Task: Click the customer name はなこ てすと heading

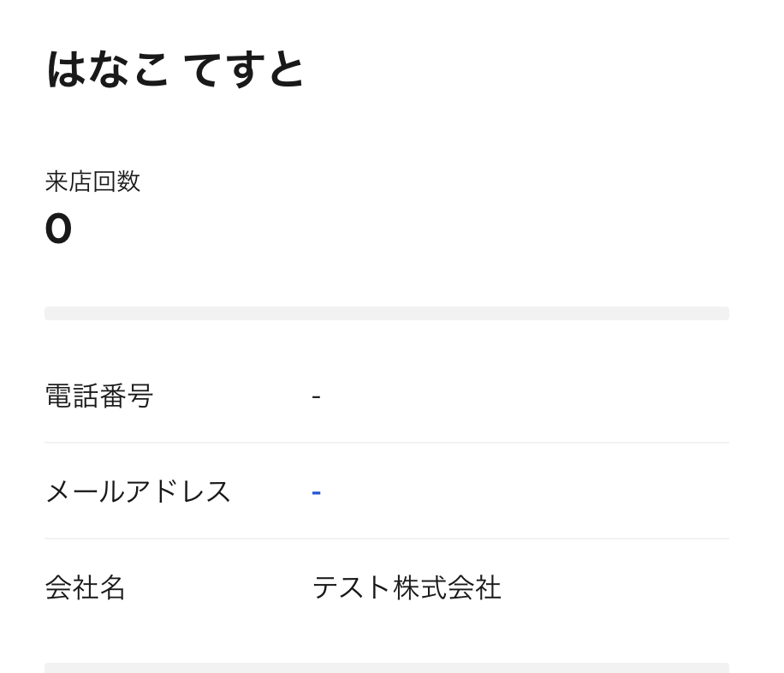Action: pyautogui.click(x=175, y=70)
